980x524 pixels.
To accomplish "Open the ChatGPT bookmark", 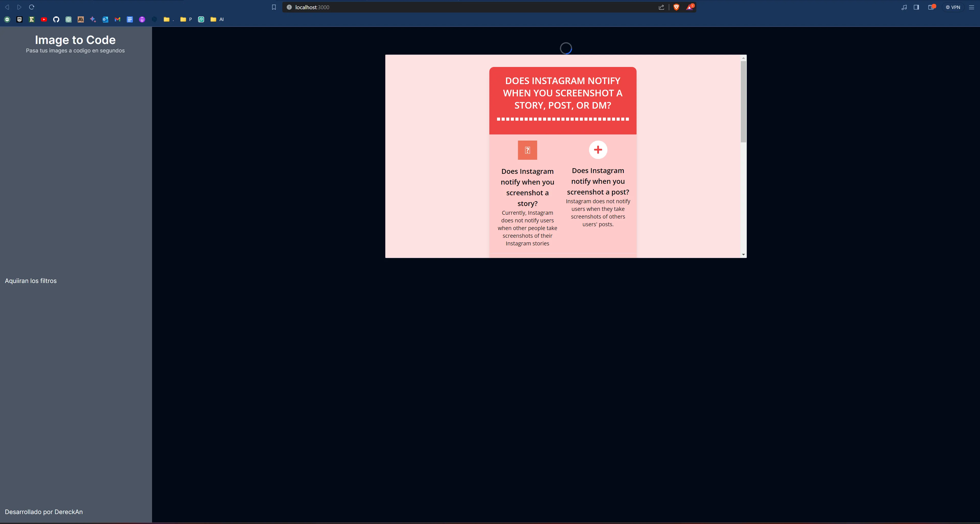I will coord(68,19).
